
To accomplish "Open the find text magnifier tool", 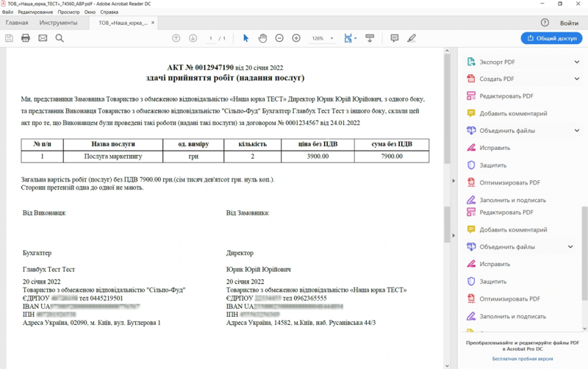I will [60, 38].
